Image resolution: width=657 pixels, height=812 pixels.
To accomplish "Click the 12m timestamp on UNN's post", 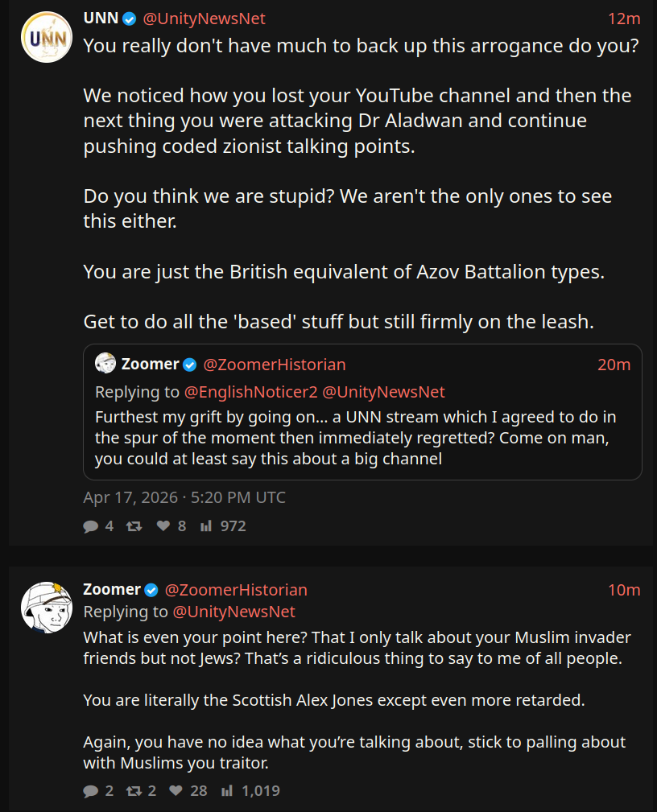I will coord(624,19).
